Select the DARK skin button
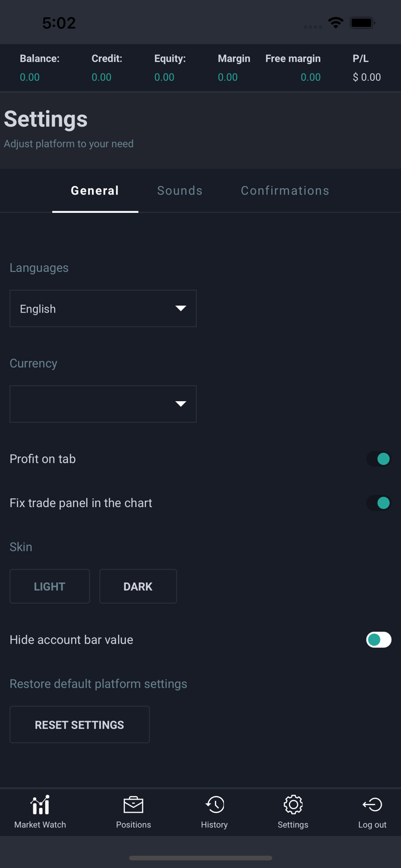The image size is (401, 868). pyautogui.click(x=138, y=586)
